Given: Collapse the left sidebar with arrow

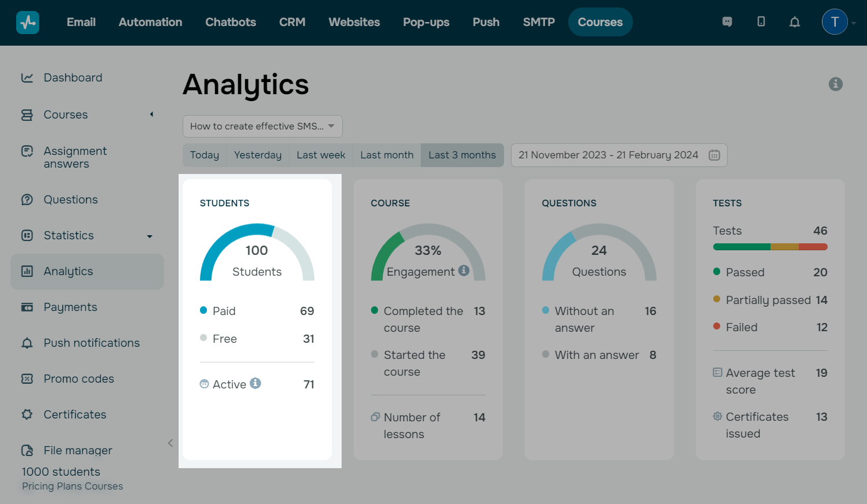Looking at the screenshot, I should click(x=171, y=443).
